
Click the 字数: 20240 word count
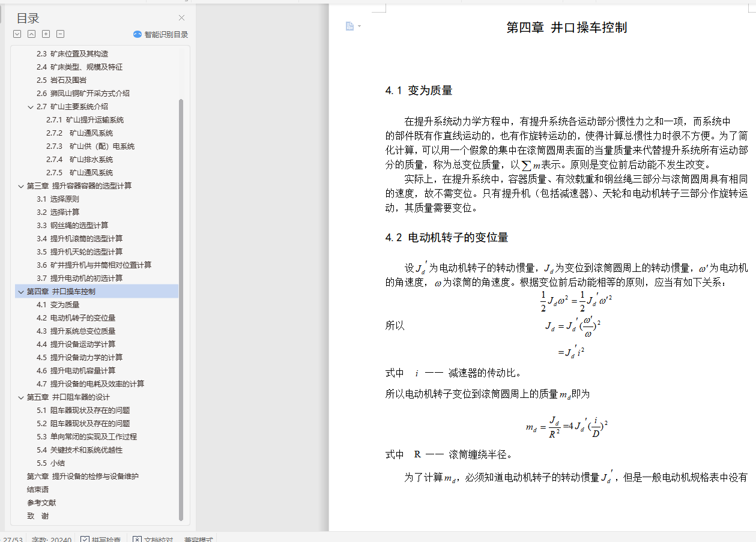pos(52,540)
